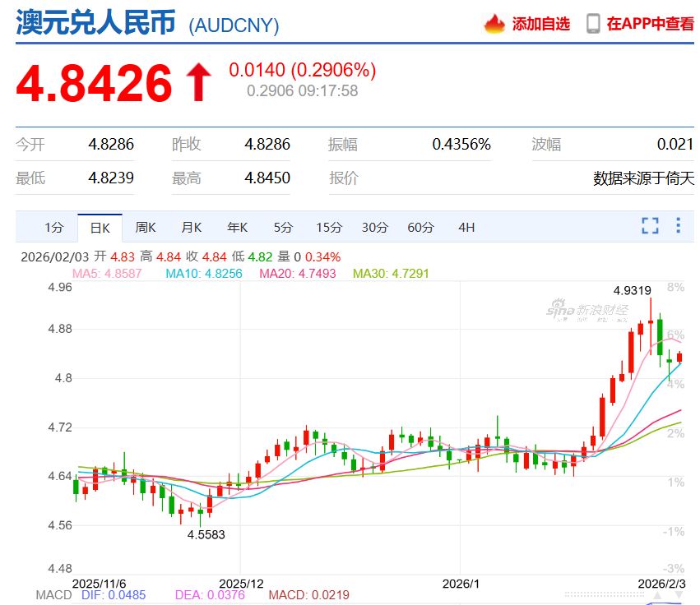
Task: Click the (AUDCNY) ticker symbol
Action: 234,25
